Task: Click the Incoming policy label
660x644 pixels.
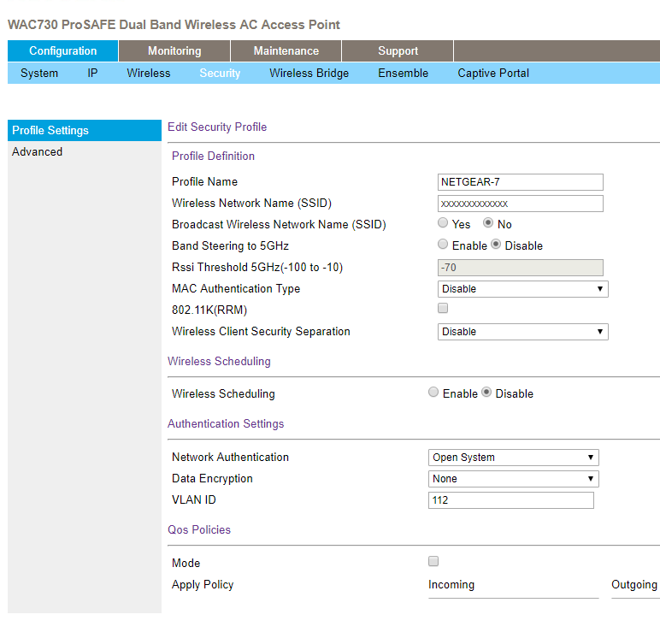Action: click(x=451, y=585)
